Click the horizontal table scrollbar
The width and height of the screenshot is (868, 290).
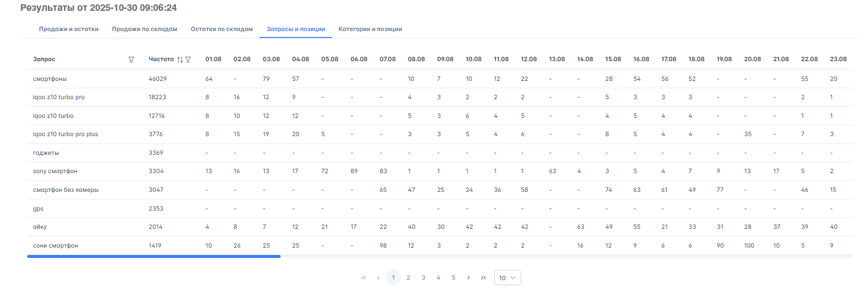click(x=154, y=256)
